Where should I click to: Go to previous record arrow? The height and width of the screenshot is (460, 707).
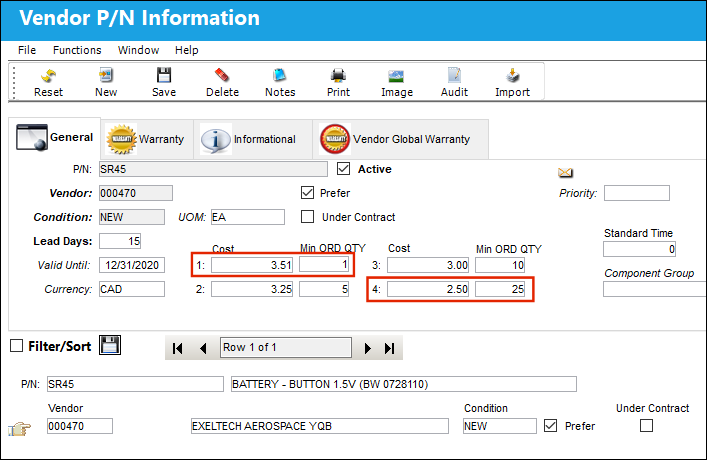pyautogui.click(x=203, y=348)
